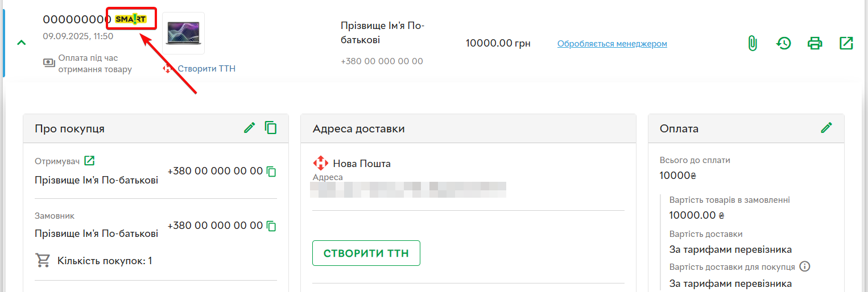Click the shopping cart purchases icon
This screenshot has height=292, width=868.
(x=43, y=261)
